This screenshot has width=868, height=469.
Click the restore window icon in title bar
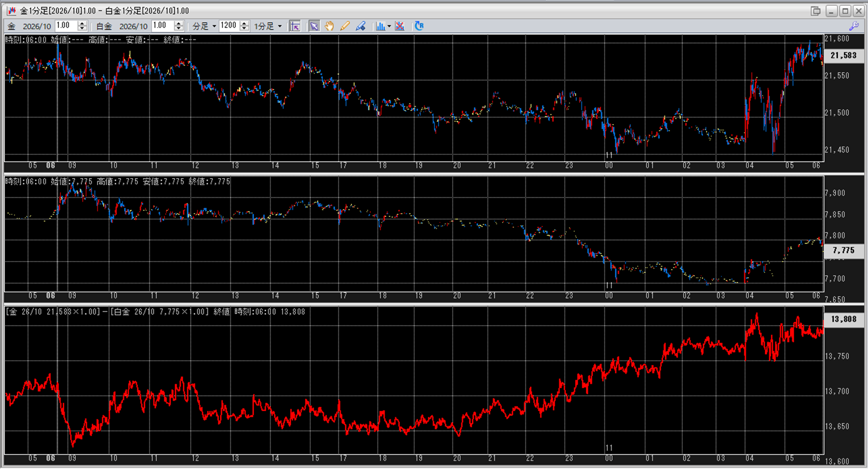[816, 11]
